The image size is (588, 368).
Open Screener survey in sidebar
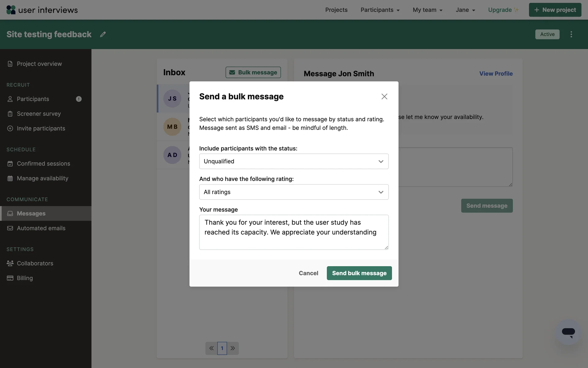39,114
